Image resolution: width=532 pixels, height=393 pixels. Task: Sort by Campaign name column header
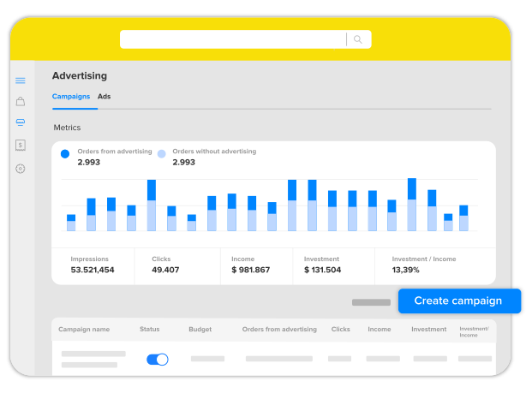click(84, 329)
